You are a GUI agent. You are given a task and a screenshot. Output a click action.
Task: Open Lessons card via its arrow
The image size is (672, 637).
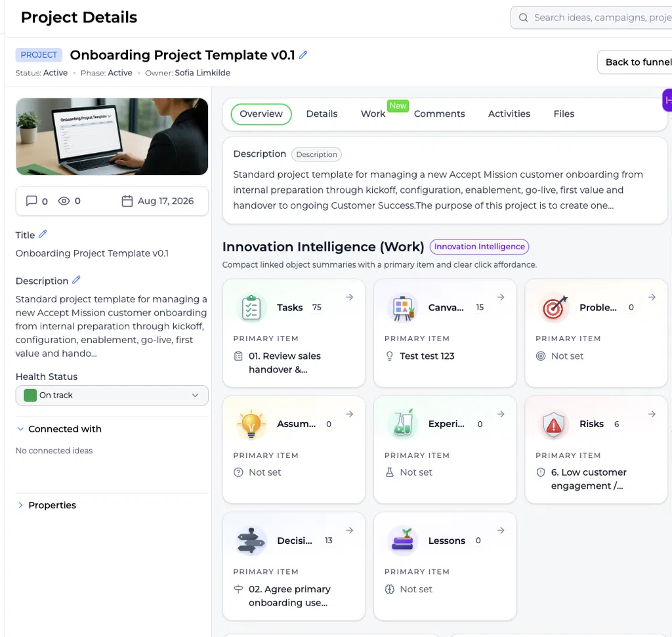(x=501, y=530)
